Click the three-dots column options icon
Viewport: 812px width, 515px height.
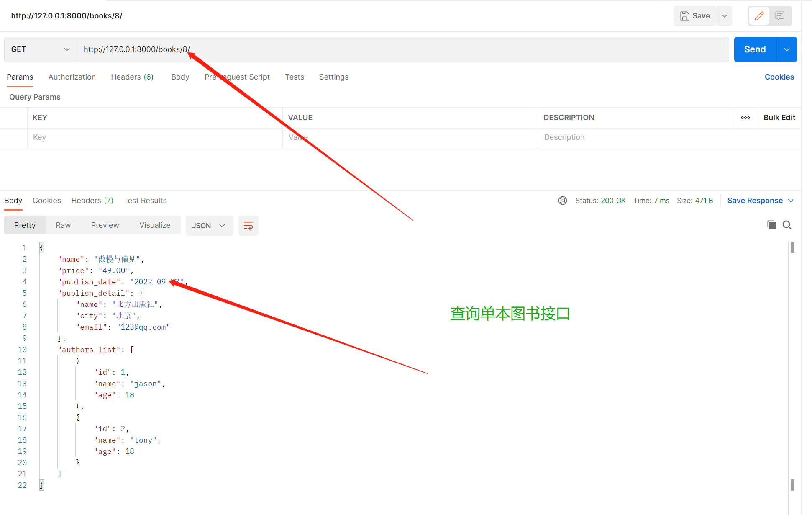coord(745,118)
